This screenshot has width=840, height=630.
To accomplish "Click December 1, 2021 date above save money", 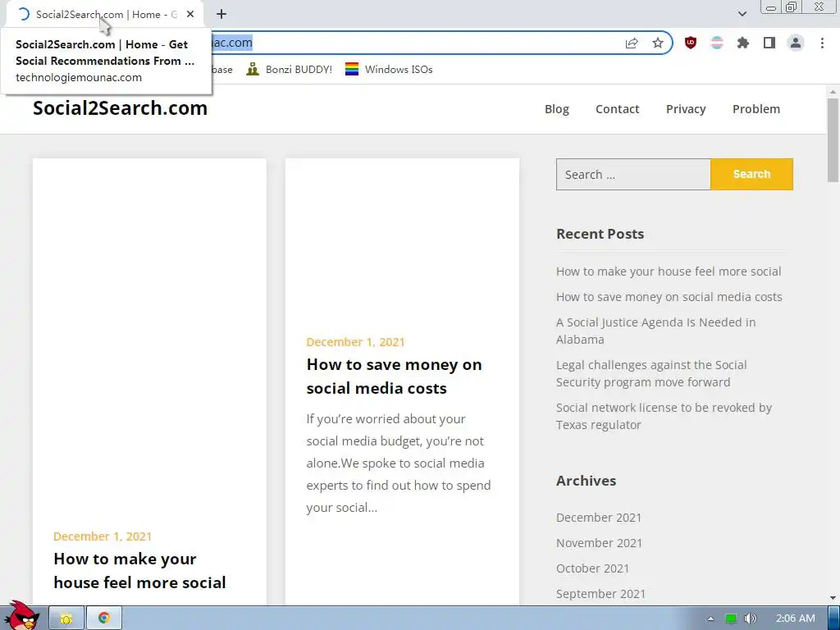I will point(355,342).
